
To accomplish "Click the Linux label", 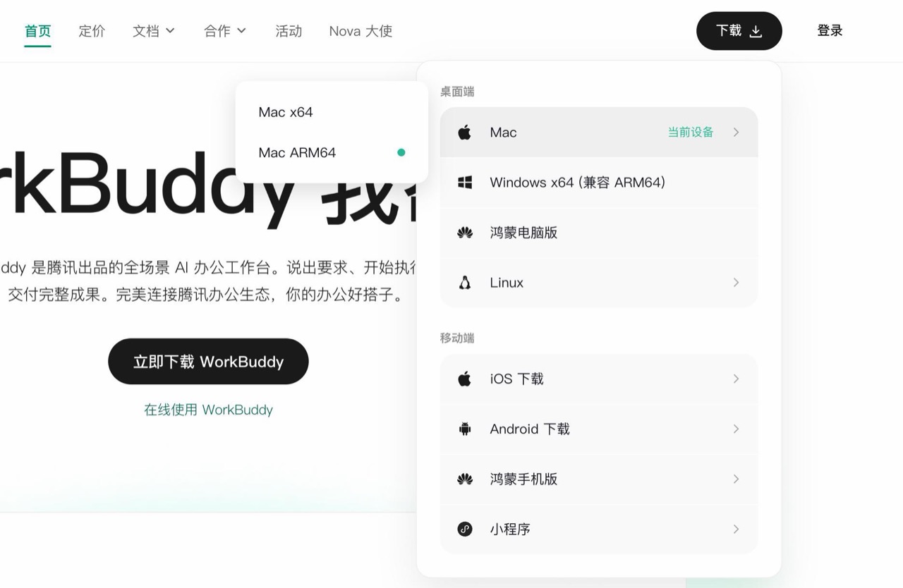I will coord(507,283).
